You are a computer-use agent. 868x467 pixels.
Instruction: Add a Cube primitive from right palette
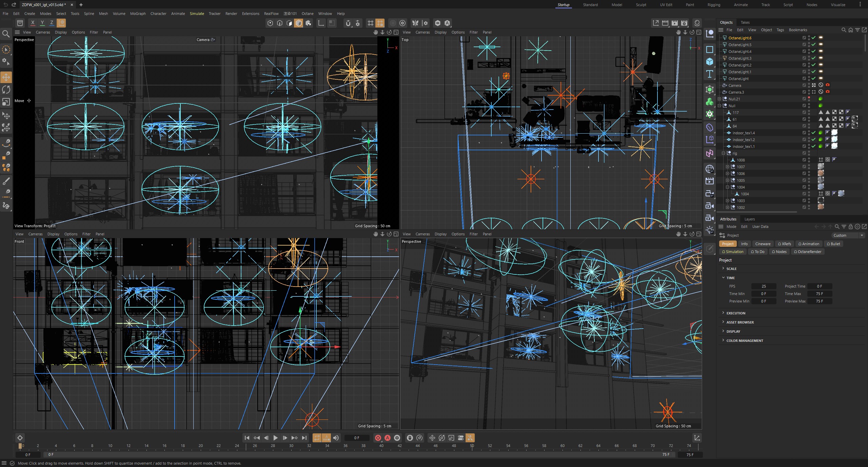pos(709,62)
